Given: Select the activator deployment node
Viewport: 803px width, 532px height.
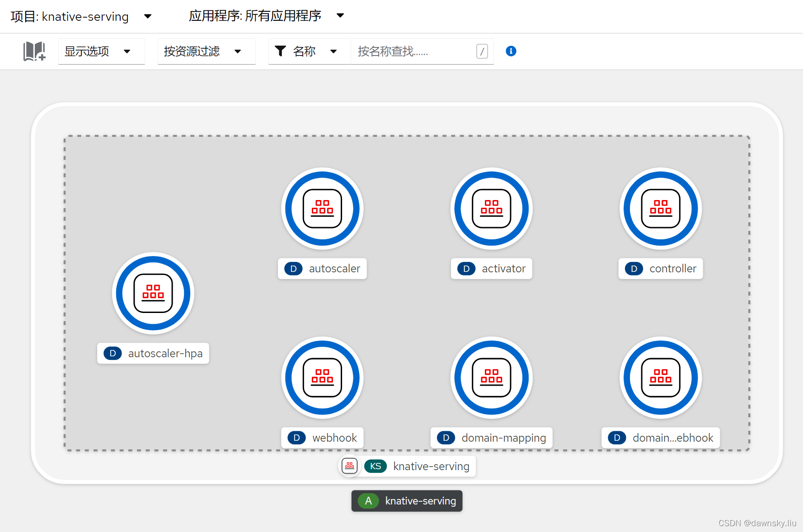Looking at the screenshot, I should [492, 209].
